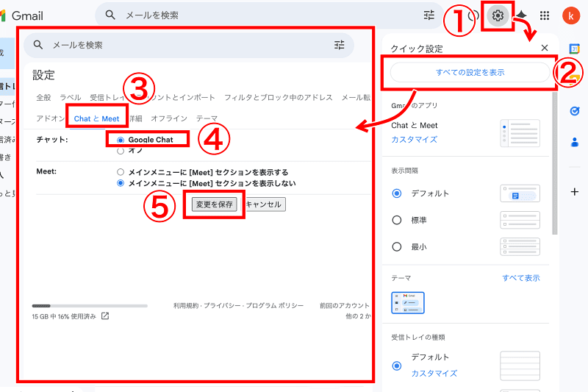Screen dimensions: 588x392
Task: Open Google Tasks in side panel
Action: [x=575, y=111]
